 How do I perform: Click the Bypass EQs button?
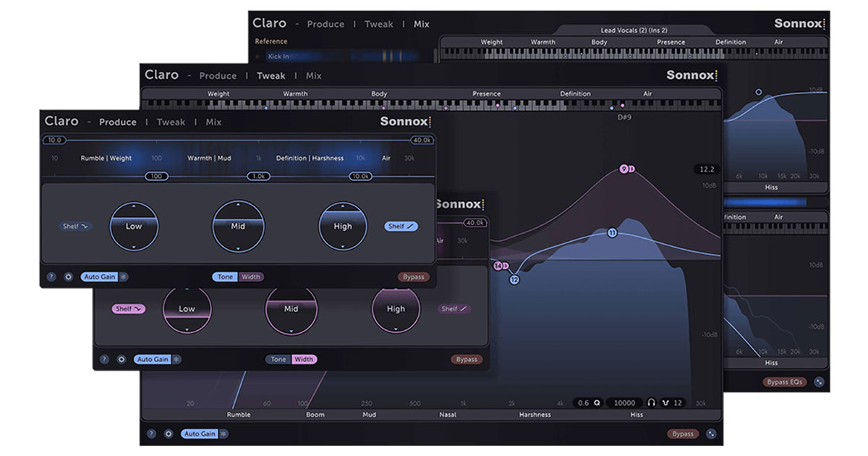pyautogui.click(x=785, y=381)
